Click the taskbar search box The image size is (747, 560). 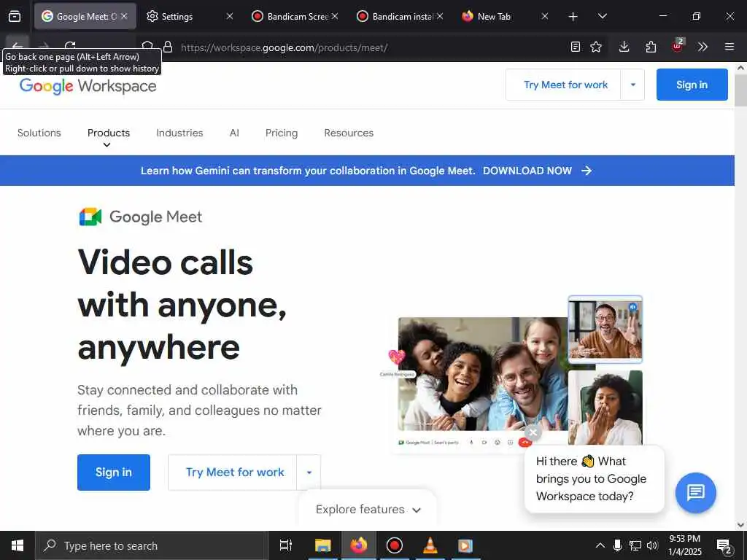tap(152, 545)
